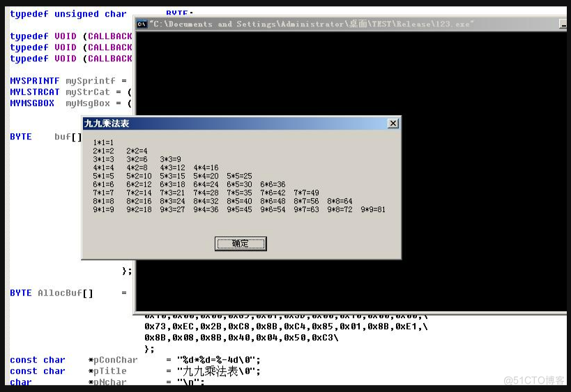This screenshot has width=571, height=392.
Task: Select the text 6*6=36 in dialog
Action: click(273, 184)
